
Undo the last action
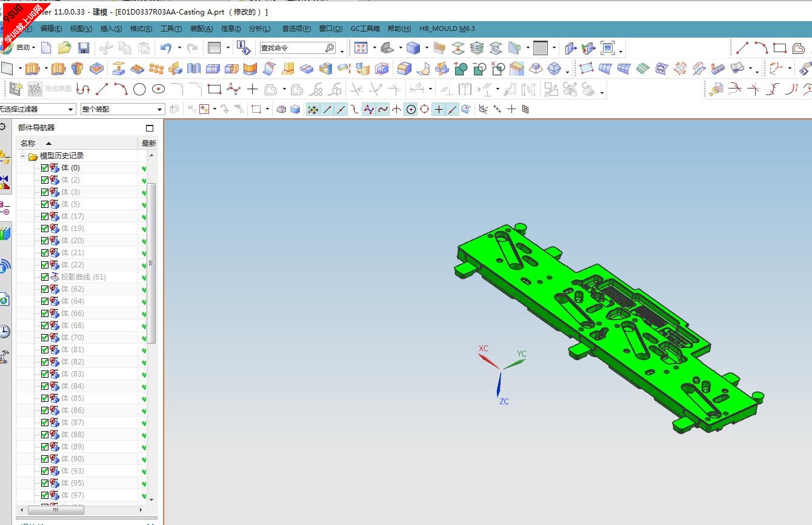pos(165,48)
